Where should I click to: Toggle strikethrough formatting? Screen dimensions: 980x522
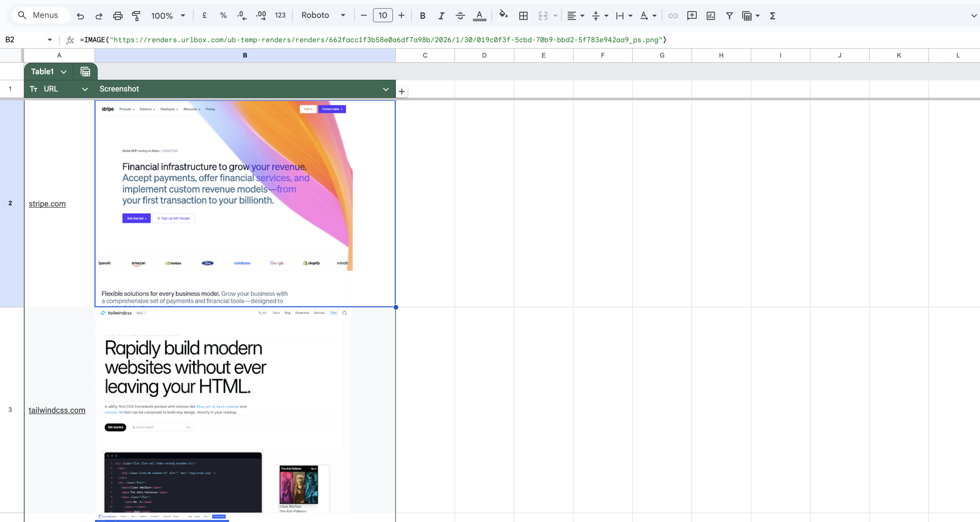click(x=460, y=16)
